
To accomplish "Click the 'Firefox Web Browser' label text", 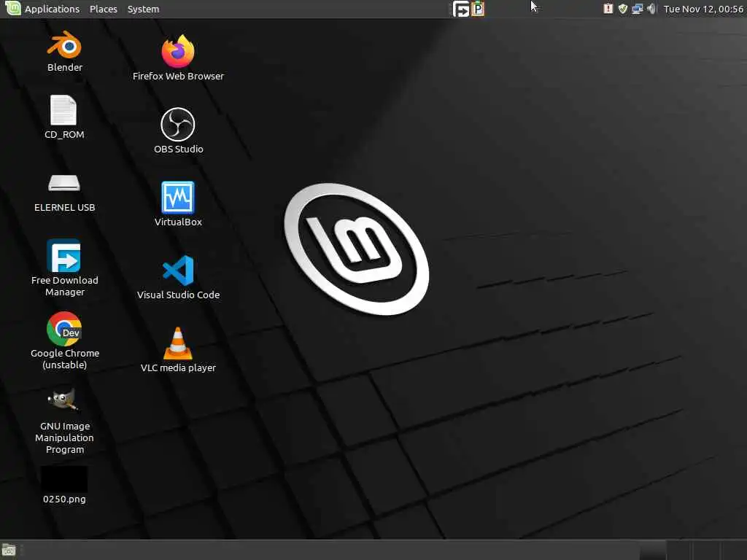I will pos(178,76).
